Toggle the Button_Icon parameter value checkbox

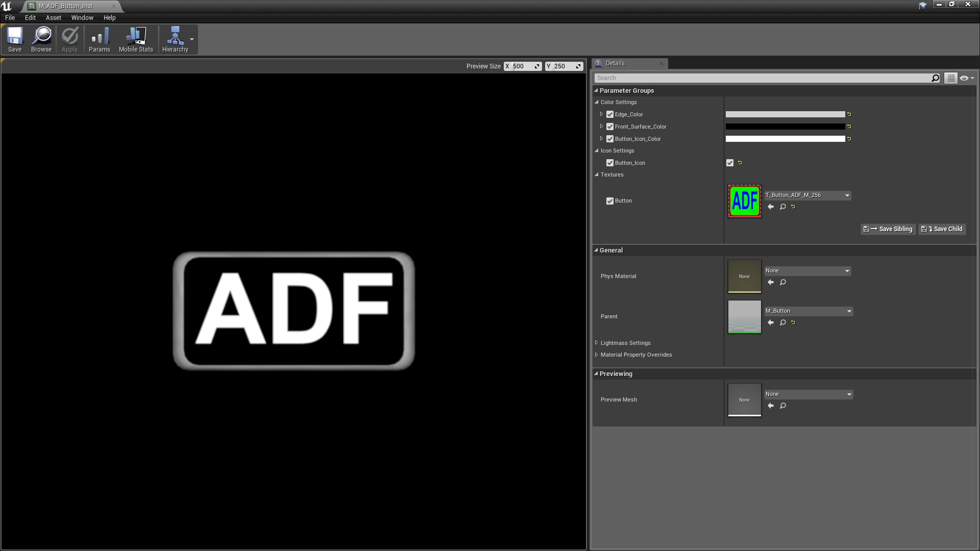click(730, 163)
